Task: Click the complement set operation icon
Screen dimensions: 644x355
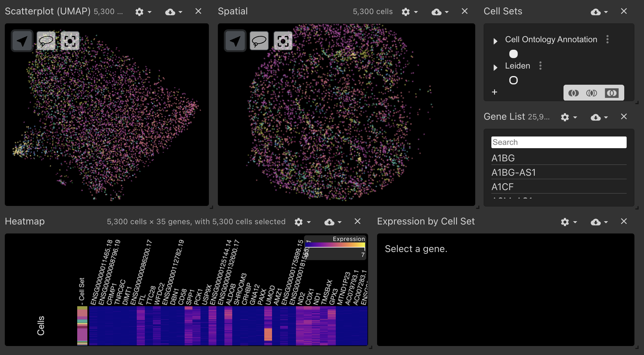Action: [x=611, y=93]
